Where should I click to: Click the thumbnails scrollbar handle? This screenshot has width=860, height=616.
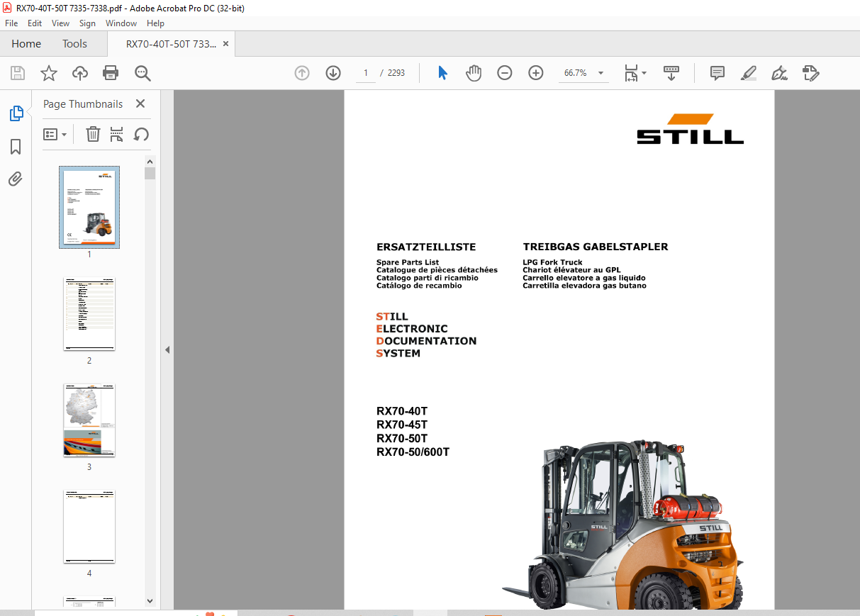[150, 174]
